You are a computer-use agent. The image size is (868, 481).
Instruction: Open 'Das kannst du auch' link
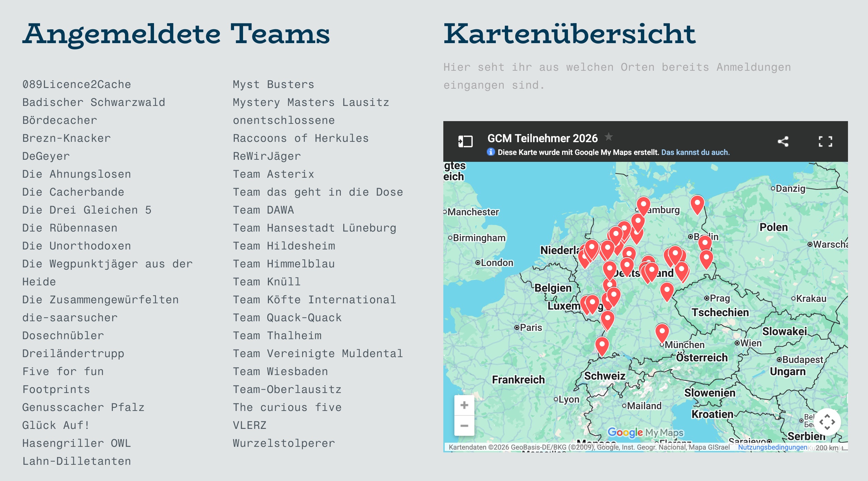click(x=695, y=152)
